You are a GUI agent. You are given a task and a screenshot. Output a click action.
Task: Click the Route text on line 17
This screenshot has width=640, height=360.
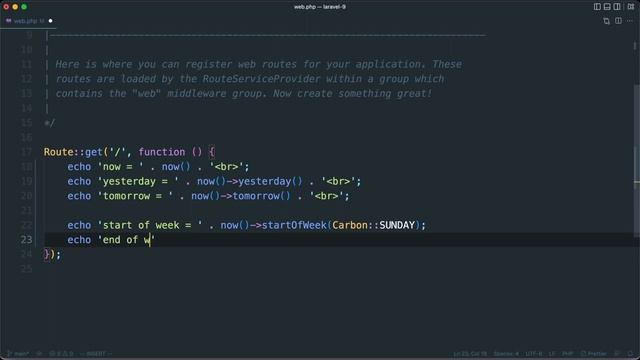tap(58, 152)
